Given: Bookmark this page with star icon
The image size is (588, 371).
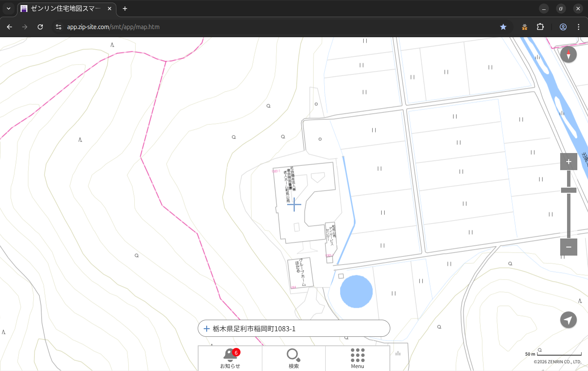Looking at the screenshot, I should click(x=503, y=27).
